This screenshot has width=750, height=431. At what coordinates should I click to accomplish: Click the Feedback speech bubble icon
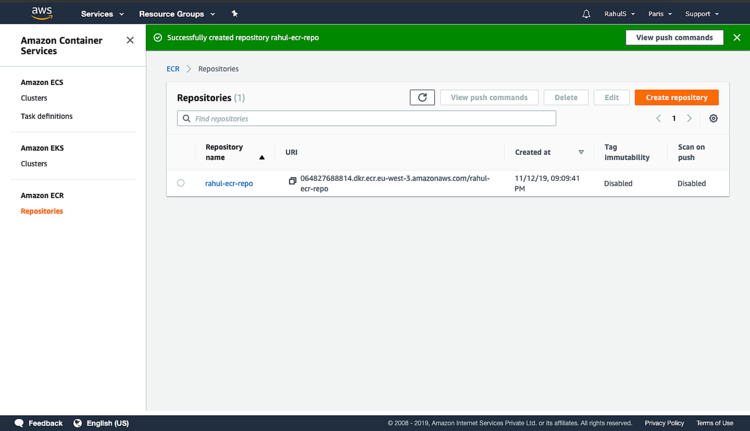[19, 423]
